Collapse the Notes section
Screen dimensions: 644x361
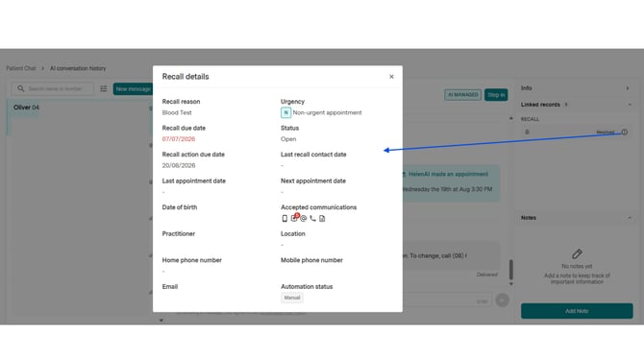pos(630,218)
